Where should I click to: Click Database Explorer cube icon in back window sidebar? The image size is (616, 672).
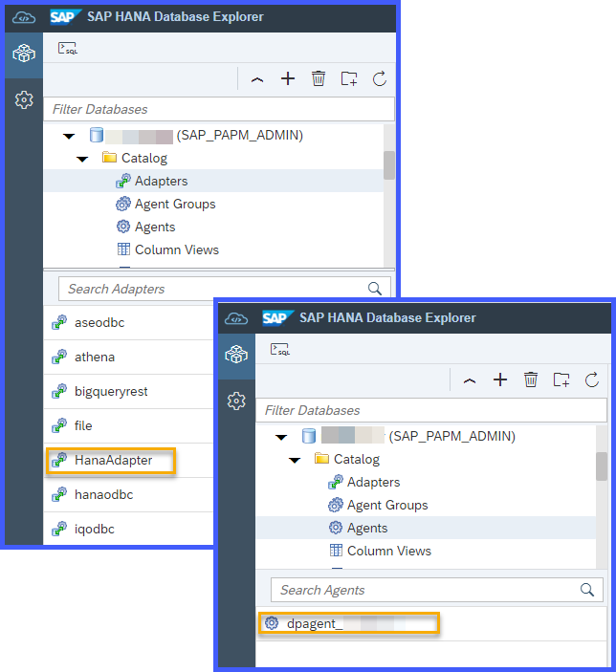[x=24, y=54]
